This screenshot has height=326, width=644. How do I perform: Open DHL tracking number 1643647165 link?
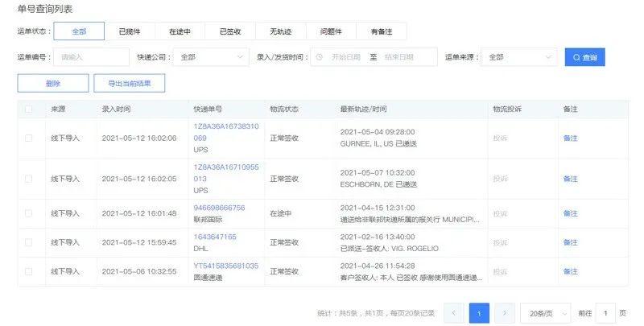coord(215,237)
